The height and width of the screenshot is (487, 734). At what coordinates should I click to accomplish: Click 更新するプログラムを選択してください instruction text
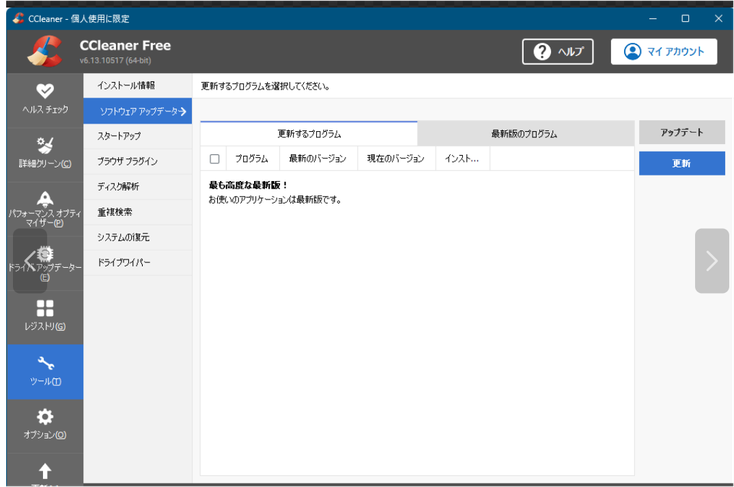[265, 86]
